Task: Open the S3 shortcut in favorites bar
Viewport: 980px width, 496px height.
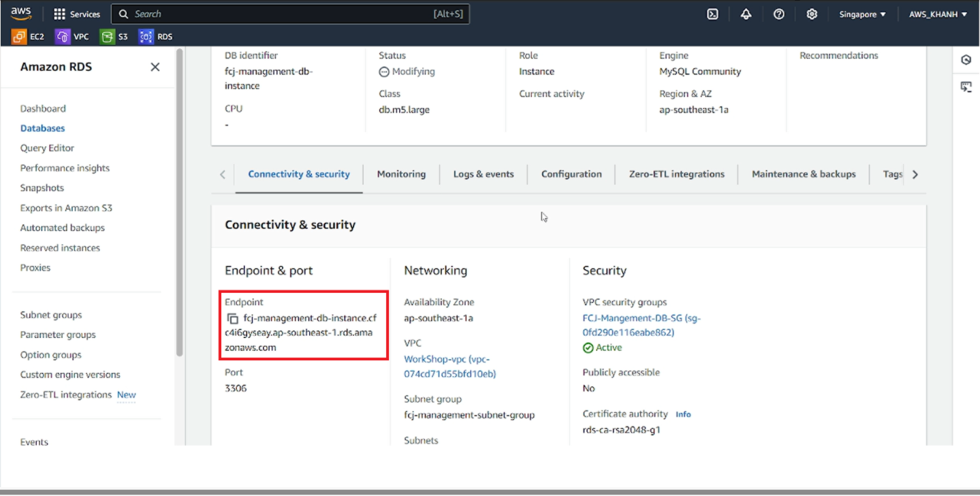Action: [x=114, y=37]
